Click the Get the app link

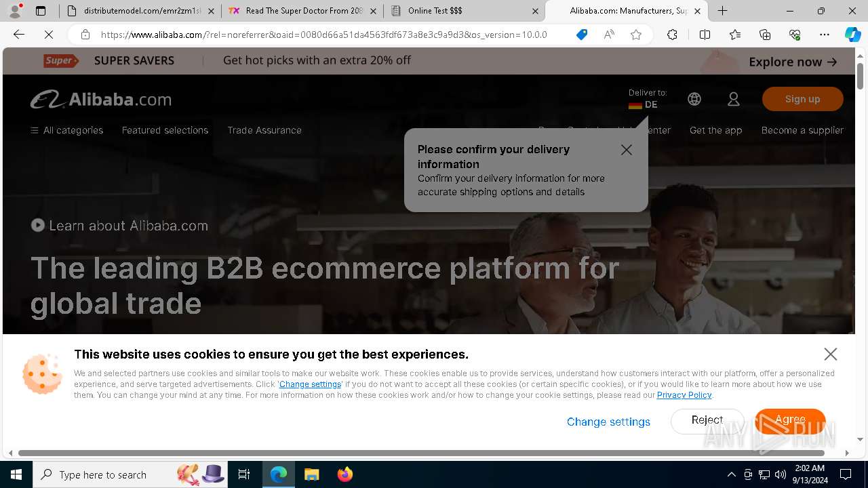tap(715, 130)
